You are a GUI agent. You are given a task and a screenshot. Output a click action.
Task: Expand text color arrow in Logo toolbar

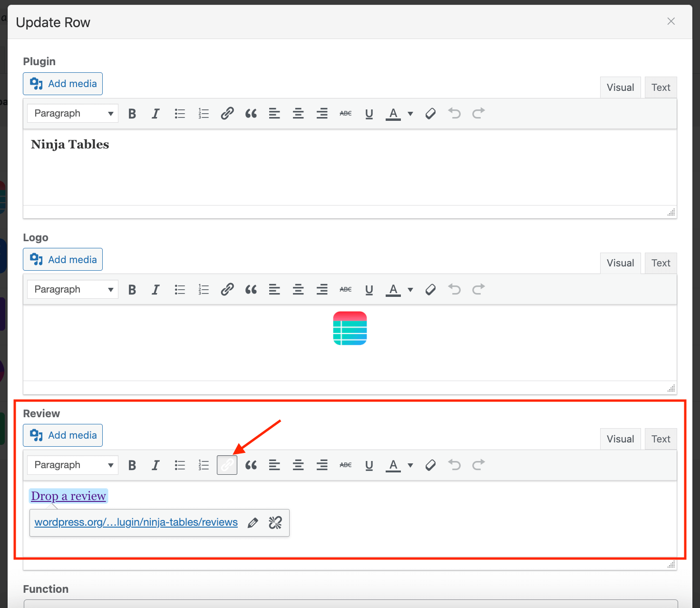pyautogui.click(x=410, y=290)
